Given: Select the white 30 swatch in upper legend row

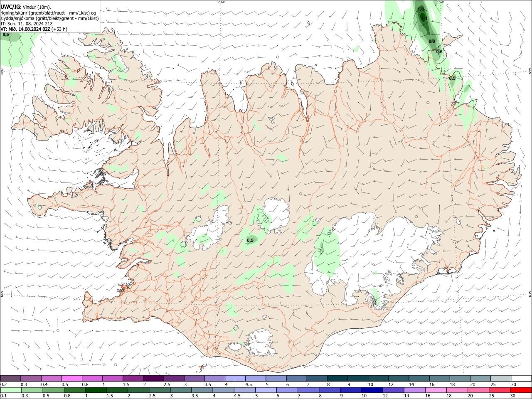Looking at the screenshot, I should click(x=520, y=378).
